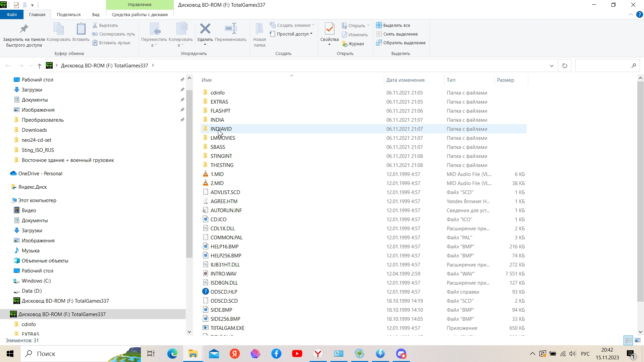Open the address bar history dropdown
This screenshot has width=644, height=362.
tap(552, 66)
